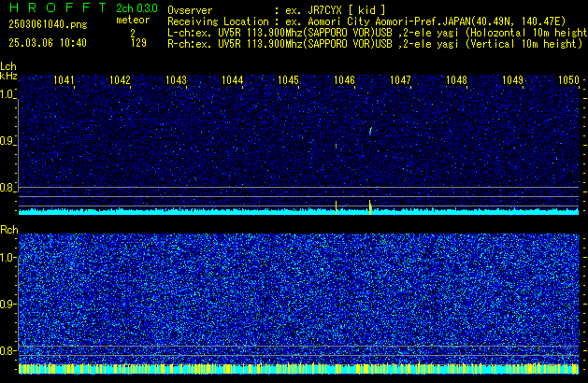Click the 1041 time tick label
This screenshot has height=383, width=588.
coord(64,80)
